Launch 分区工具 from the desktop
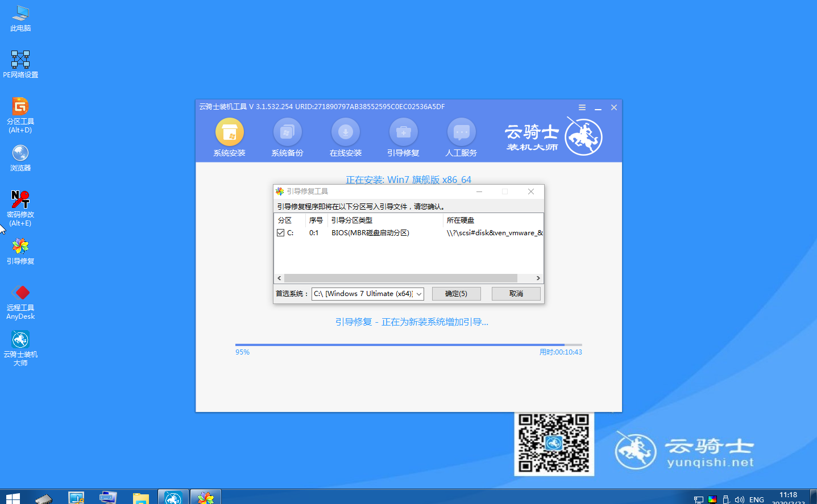This screenshot has width=817, height=504. (20, 111)
